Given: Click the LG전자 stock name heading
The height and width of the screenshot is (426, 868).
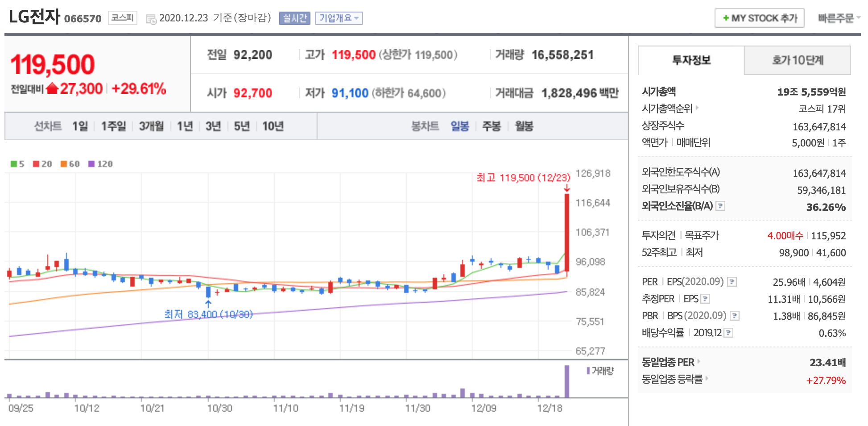Looking at the screenshot, I should coord(34,17).
